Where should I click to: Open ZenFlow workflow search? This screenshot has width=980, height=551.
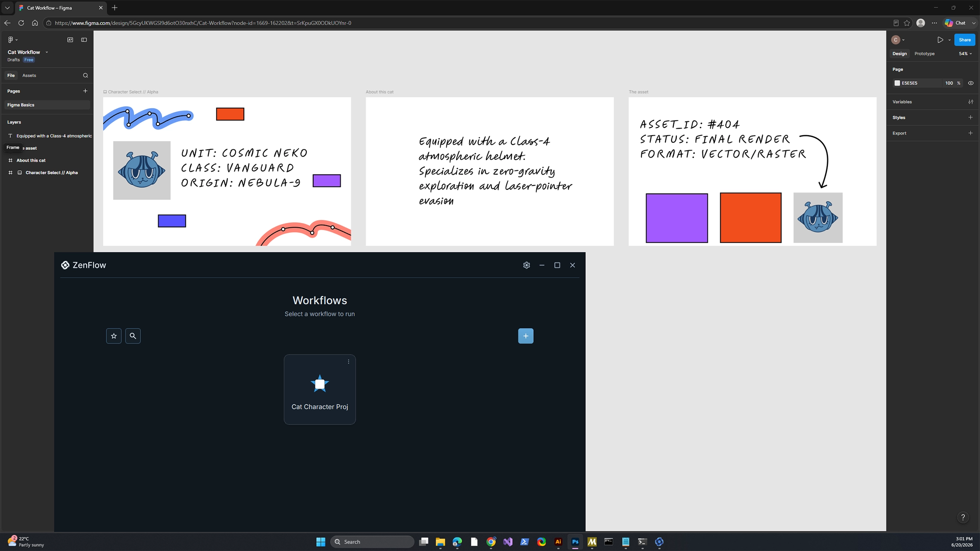tap(133, 336)
